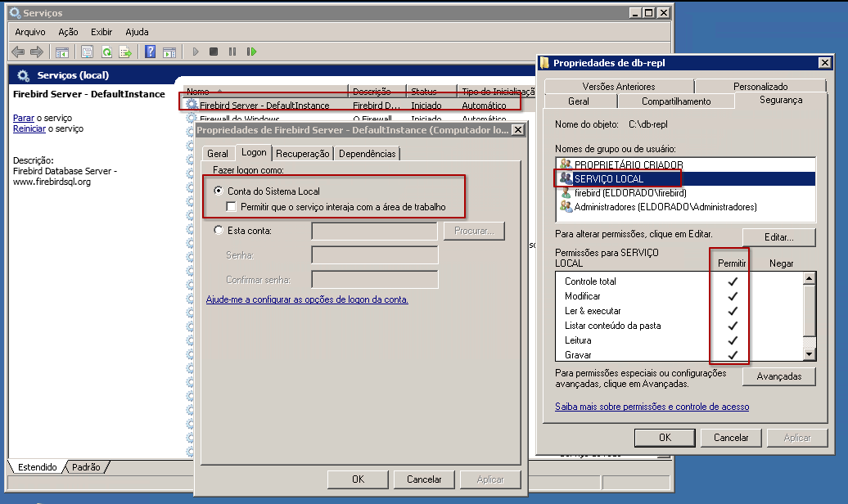Click the Refresh icon in the Services toolbar
The image size is (848, 504).
coord(108,51)
